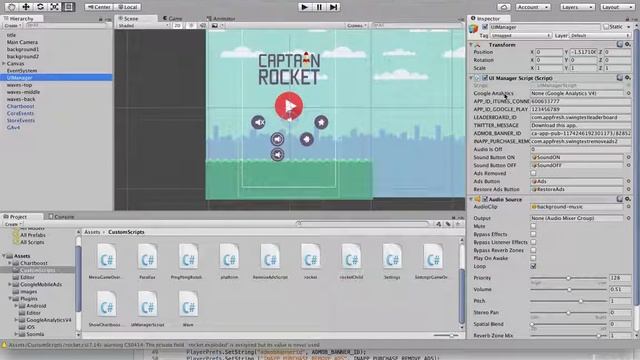This screenshot has width=640, height=360.
Task: Step one frame forward
Action: (x=333, y=7)
